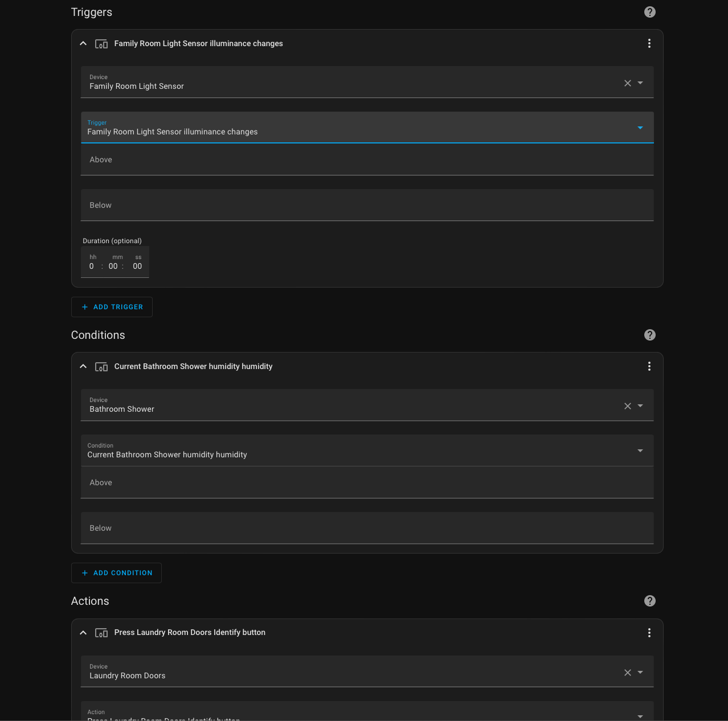The image size is (728, 721).
Task: Clear the Bathroom Shower device selection
Action: (x=627, y=405)
